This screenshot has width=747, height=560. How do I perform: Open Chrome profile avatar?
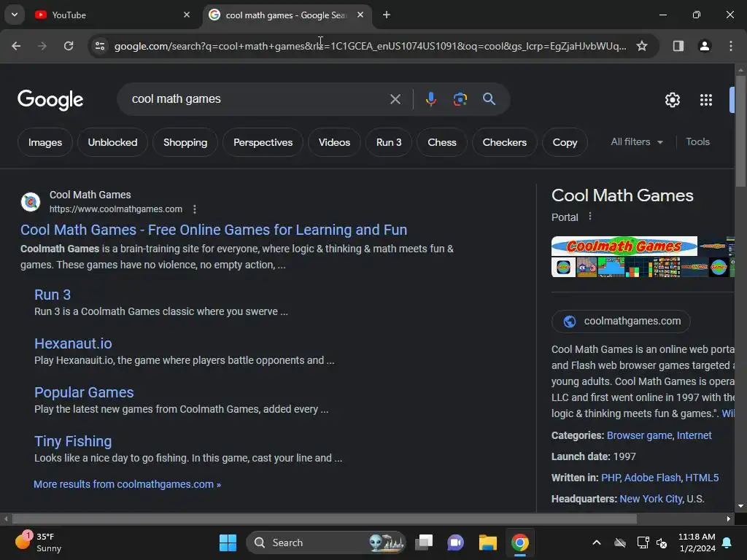(x=704, y=46)
